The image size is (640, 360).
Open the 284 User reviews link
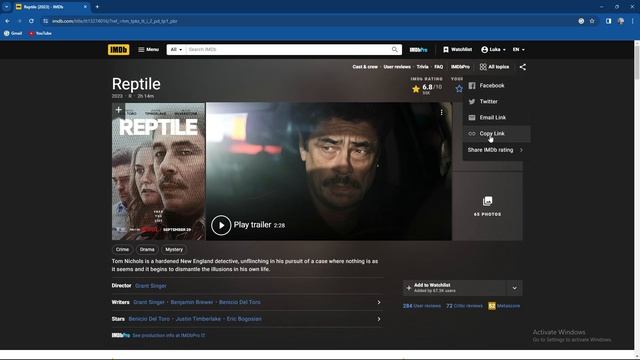(422, 306)
